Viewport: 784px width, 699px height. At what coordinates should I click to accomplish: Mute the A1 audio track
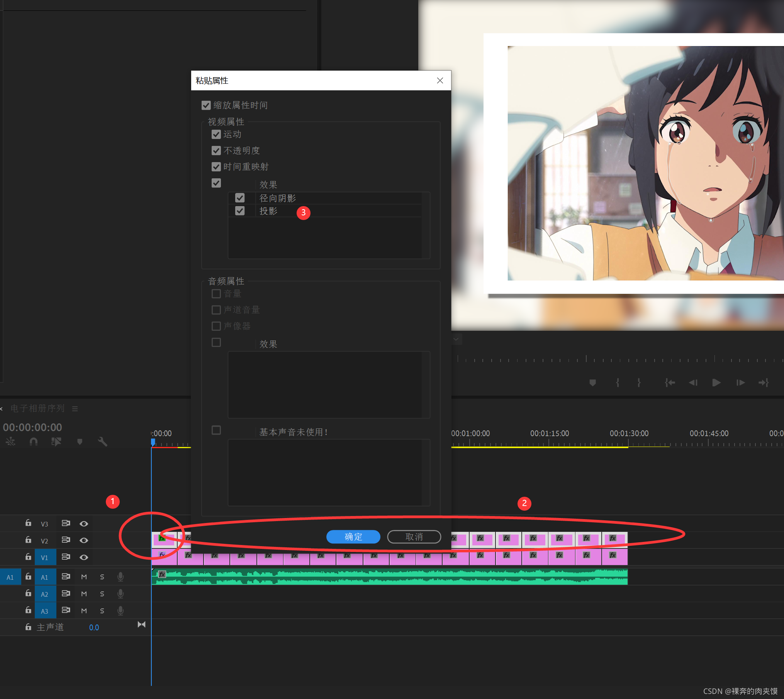(84, 577)
